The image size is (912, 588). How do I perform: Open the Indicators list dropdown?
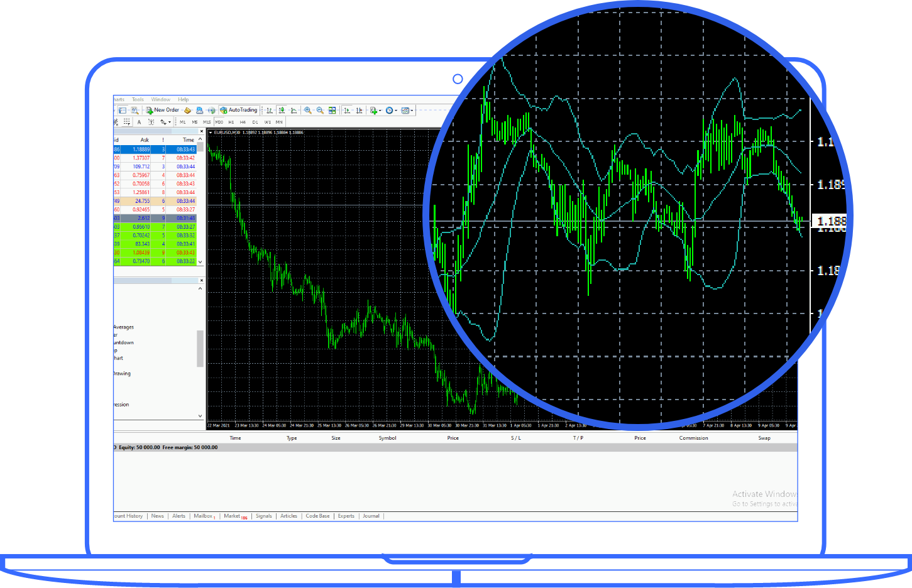coord(375,110)
